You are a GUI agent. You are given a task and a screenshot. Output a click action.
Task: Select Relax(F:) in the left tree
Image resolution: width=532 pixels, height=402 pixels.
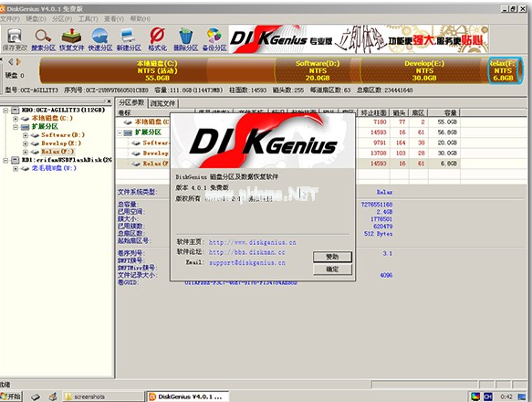57,152
